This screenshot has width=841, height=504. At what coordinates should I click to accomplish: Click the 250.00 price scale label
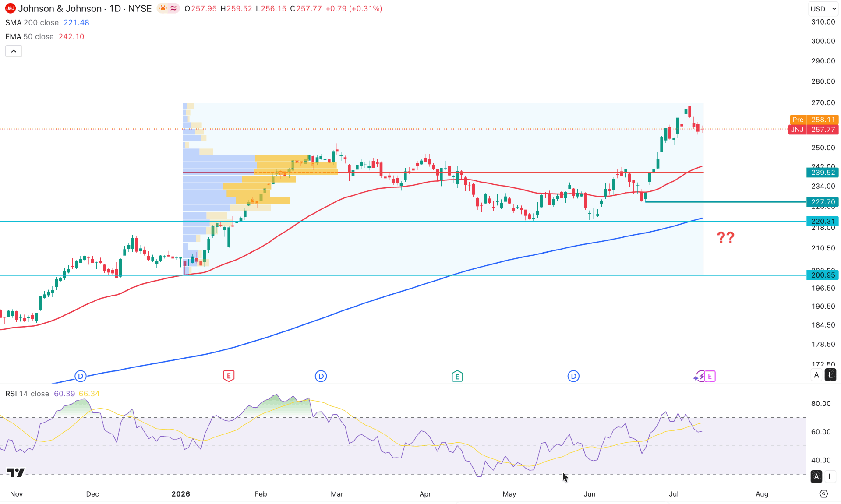coord(823,148)
